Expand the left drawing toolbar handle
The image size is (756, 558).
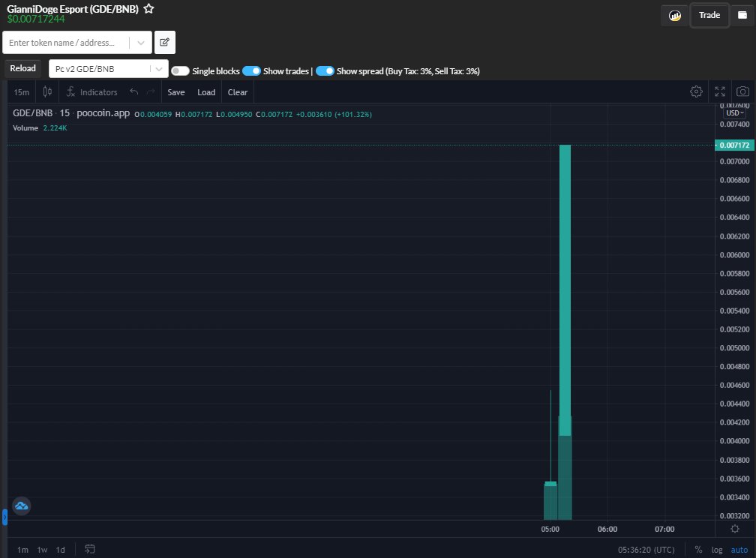(4, 517)
